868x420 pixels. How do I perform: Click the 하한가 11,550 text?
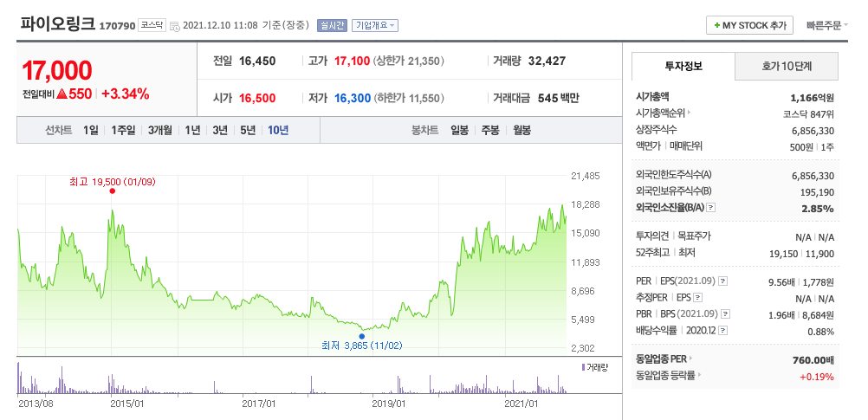pyautogui.click(x=409, y=99)
